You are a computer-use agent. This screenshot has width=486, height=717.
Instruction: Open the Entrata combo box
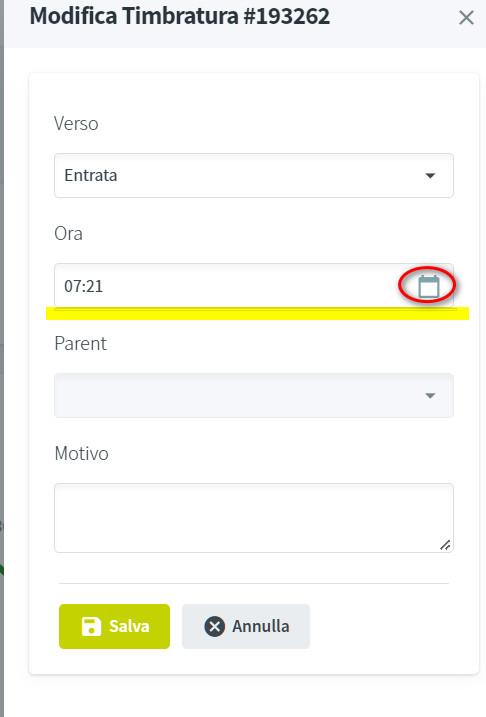(254, 176)
